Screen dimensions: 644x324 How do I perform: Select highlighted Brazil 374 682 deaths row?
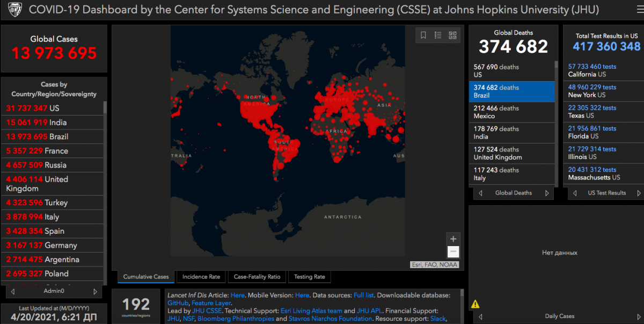[511, 91]
